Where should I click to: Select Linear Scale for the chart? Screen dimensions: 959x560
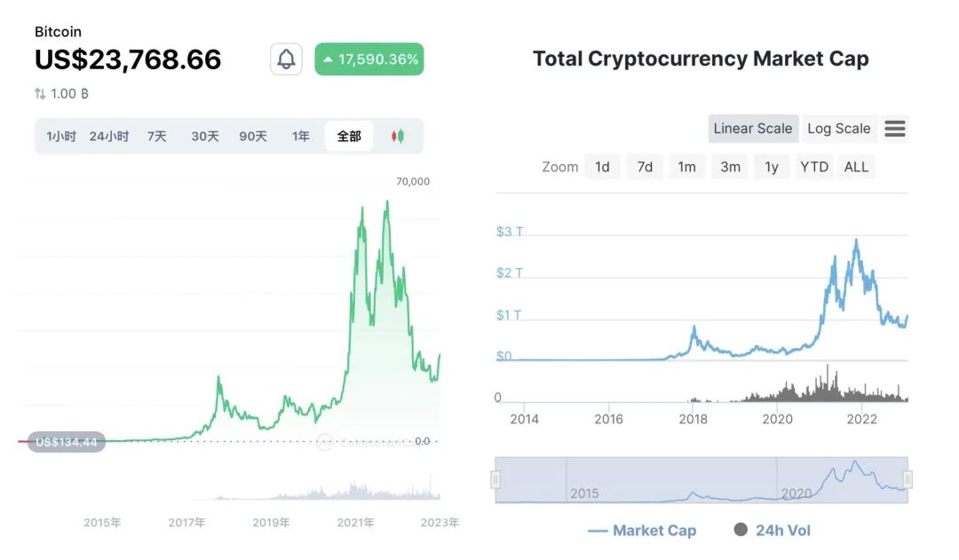(752, 129)
